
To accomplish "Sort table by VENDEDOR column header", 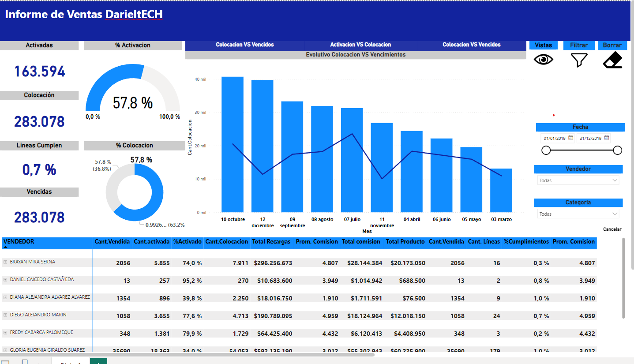I will [19, 242].
